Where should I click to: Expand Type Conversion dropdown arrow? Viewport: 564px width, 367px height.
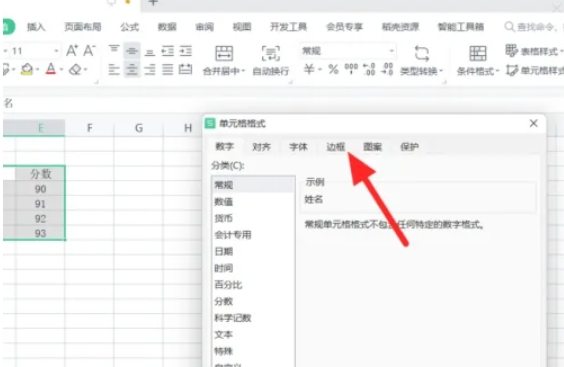441,71
